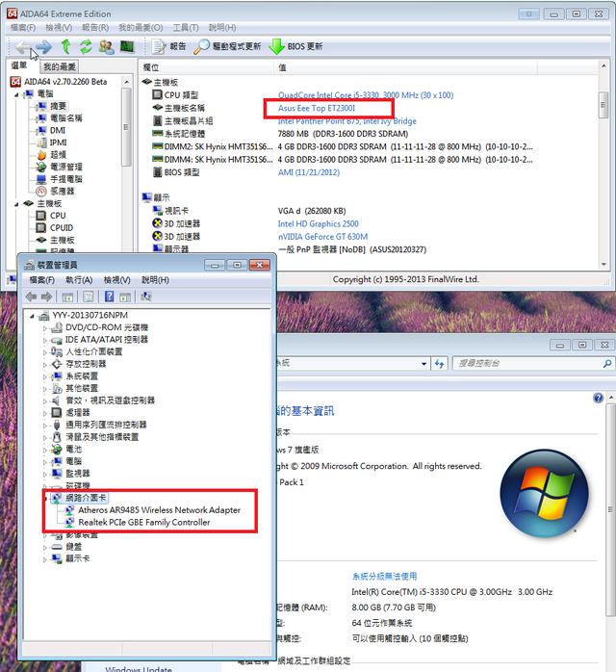This screenshot has height=672, width=616.
Task: Open the 報告 report toolbar button
Action: tap(169, 46)
